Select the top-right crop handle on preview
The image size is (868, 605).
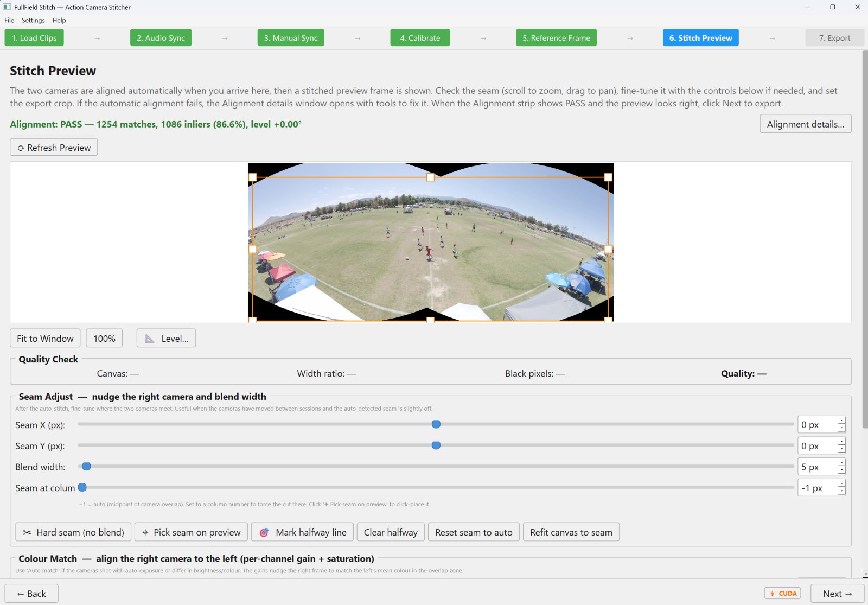(x=608, y=177)
